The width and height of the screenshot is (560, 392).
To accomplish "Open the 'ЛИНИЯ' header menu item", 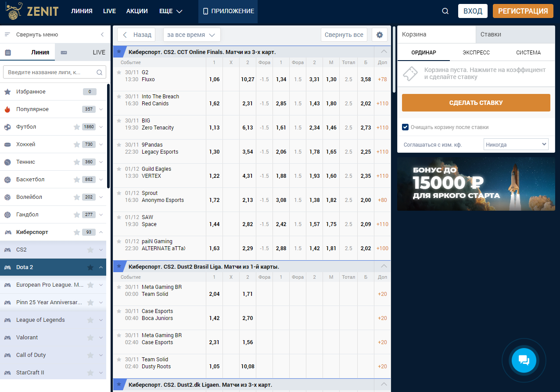I will [82, 11].
